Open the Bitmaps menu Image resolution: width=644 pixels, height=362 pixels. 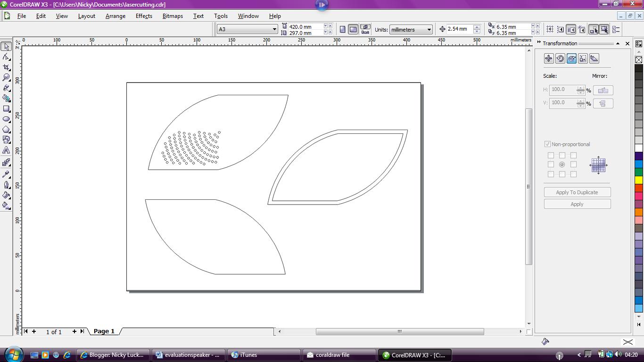172,16
